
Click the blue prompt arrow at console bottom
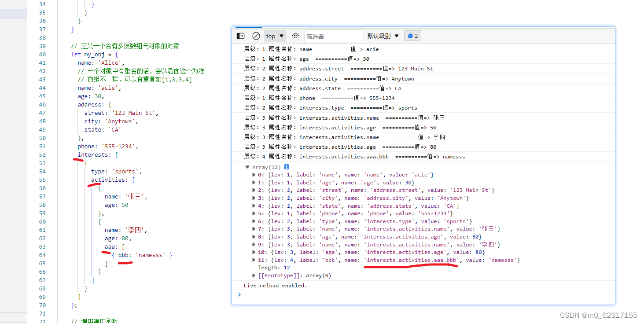tap(239, 295)
